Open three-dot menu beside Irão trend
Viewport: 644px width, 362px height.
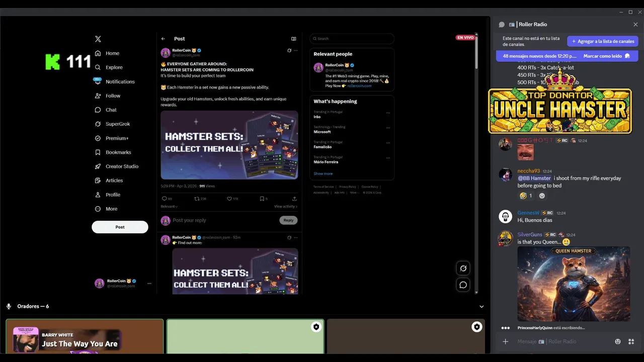388,113
